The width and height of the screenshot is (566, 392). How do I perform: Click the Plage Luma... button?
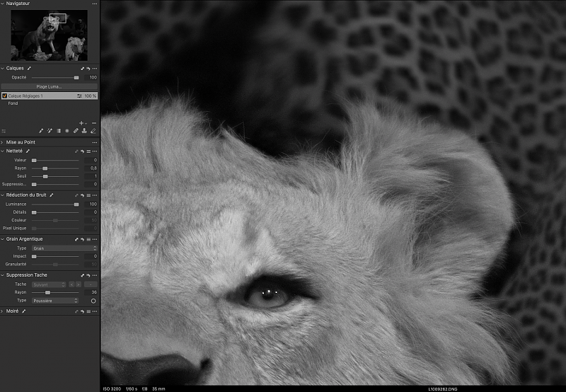49,86
